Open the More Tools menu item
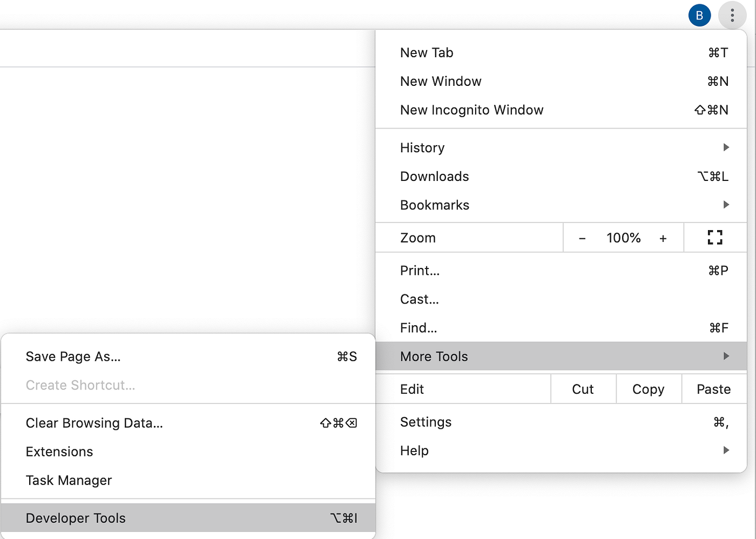The image size is (756, 539). point(561,356)
